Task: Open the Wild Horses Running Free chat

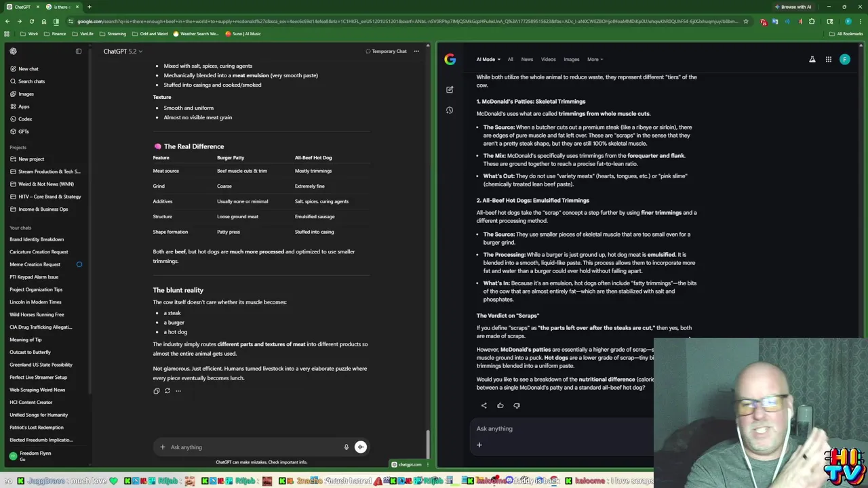Action: click(x=37, y=314)
